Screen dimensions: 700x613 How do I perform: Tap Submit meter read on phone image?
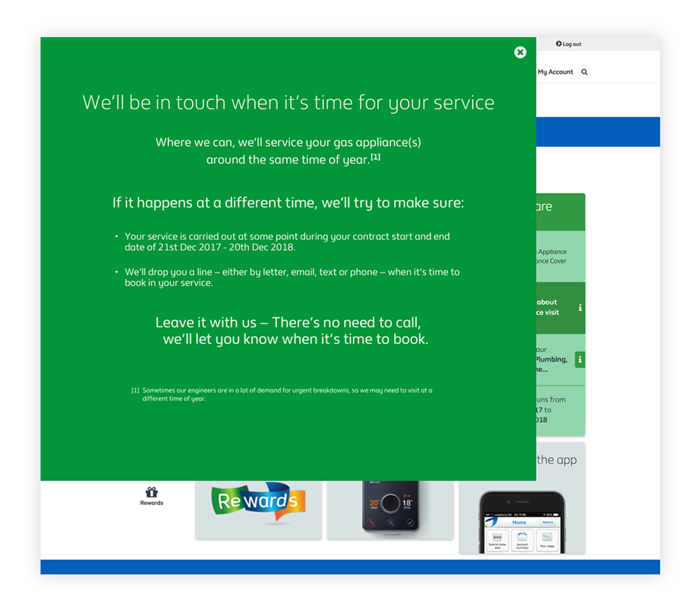coord(497,540)
